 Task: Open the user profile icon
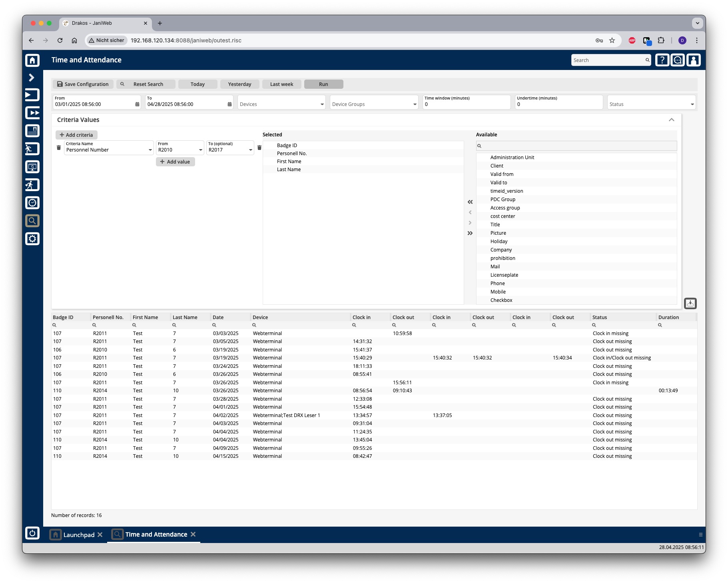tap(694, 60)
